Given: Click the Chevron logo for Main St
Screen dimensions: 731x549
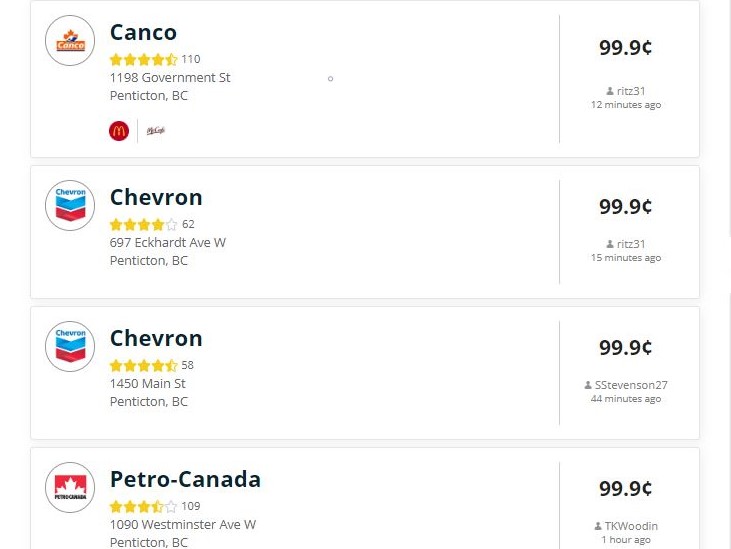Looking at the screenshot, I should tap(70, 347).
